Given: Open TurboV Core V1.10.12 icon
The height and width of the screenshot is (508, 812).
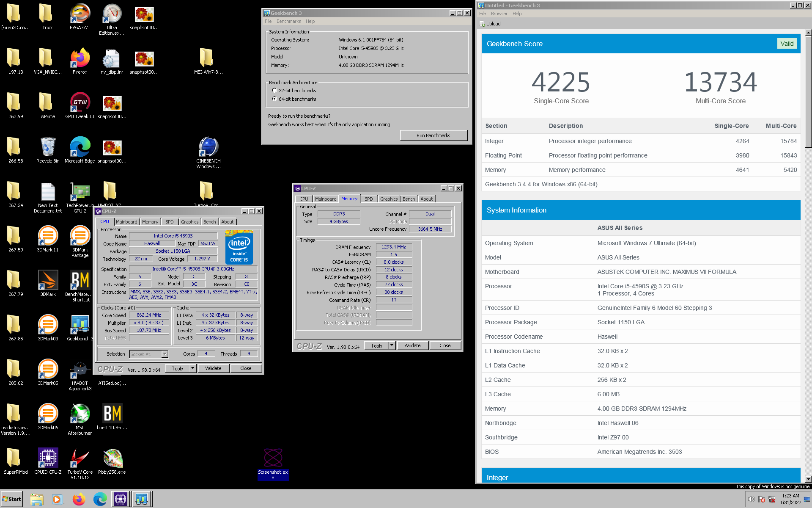Looking at the screenshot, I should tap(80, 464).
